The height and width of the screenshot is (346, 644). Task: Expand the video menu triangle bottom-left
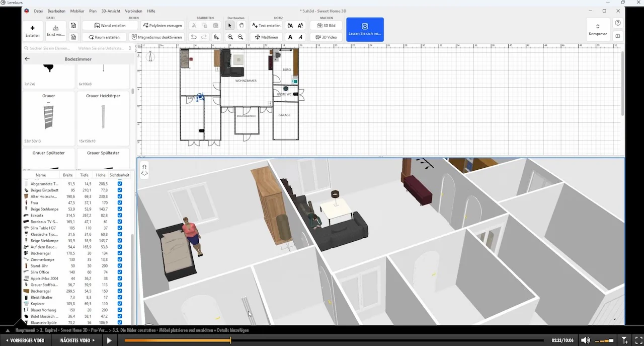(8, 331)
